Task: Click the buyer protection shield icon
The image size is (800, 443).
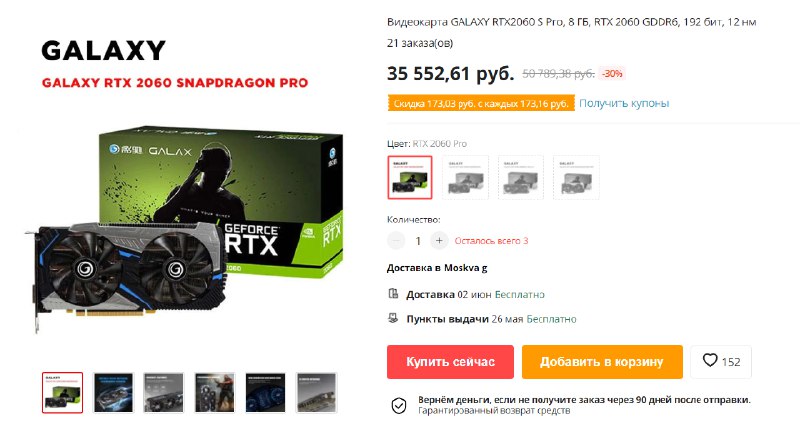Action: point(398,406)
